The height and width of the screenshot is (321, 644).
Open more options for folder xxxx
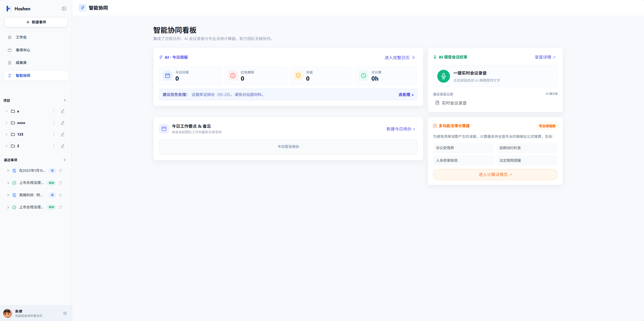tap(54, 123)
